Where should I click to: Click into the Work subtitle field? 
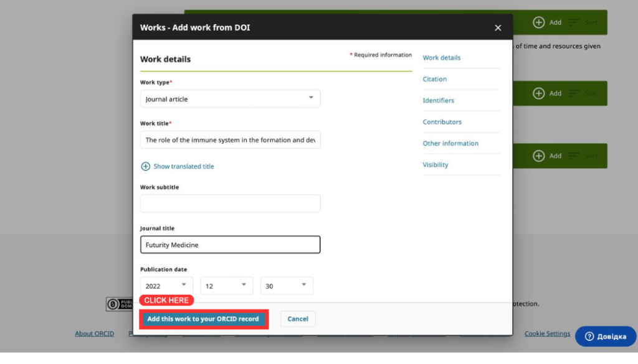(x=231, y=203)
